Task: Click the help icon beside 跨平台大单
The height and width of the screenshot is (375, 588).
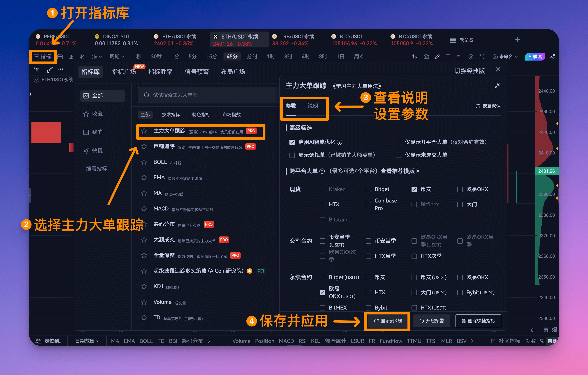Action: click(x=322, y=171)
